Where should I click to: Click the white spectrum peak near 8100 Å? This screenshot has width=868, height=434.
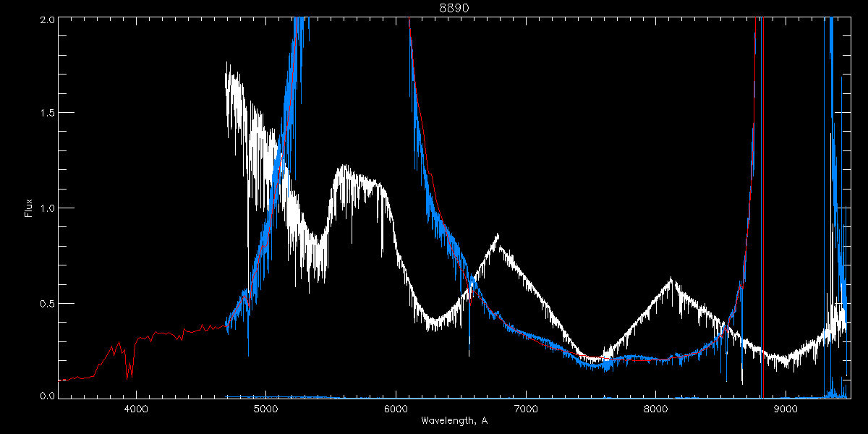point(671,279)
